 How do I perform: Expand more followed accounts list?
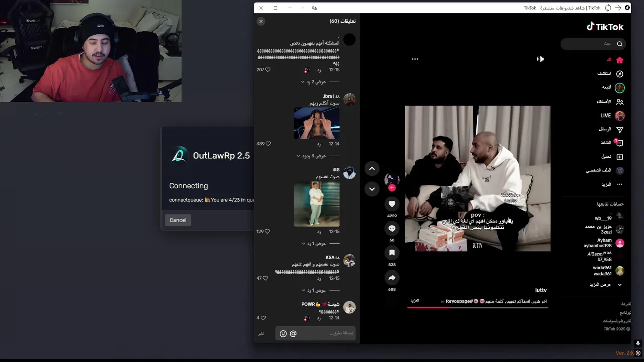click(606, 285)
